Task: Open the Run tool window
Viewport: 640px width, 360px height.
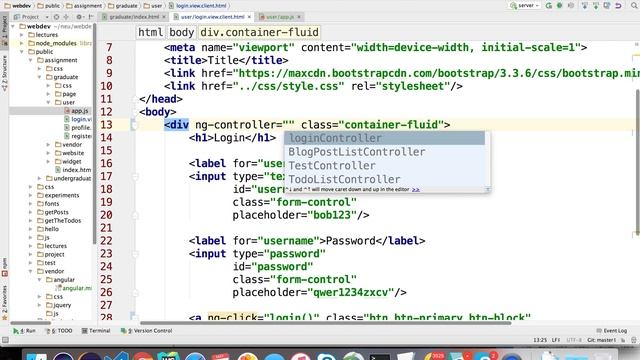Action: pyautogui.click(x=24, y=331)
